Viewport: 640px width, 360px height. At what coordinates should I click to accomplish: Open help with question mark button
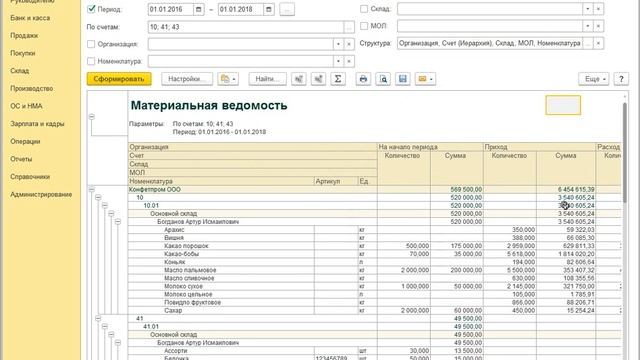click(621, 79)
